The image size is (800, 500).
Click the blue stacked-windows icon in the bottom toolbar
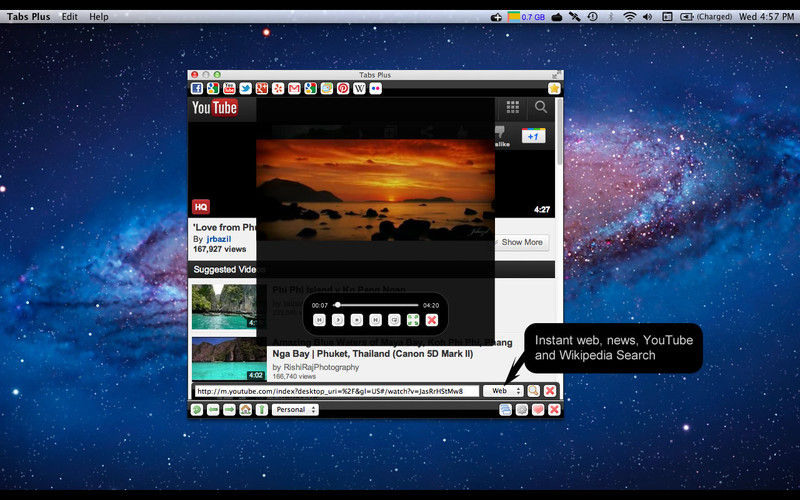coord(506,410)
